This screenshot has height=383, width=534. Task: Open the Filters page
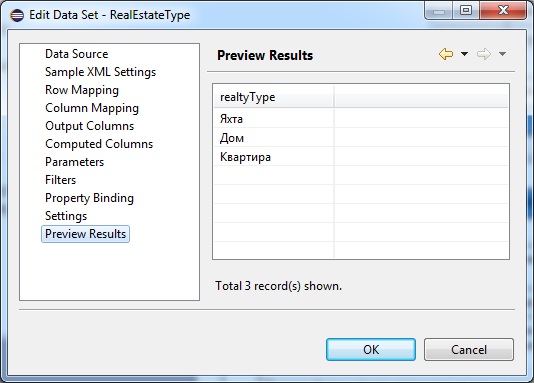[61, 180]
